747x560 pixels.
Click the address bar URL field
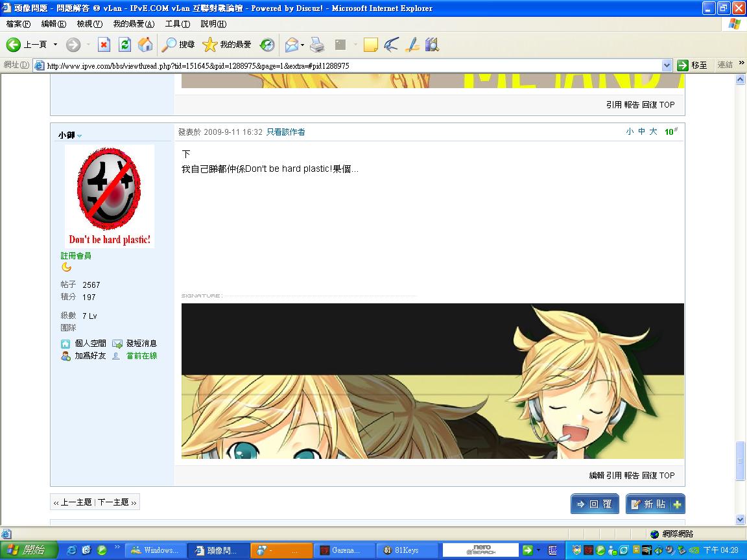pos(353,65)
